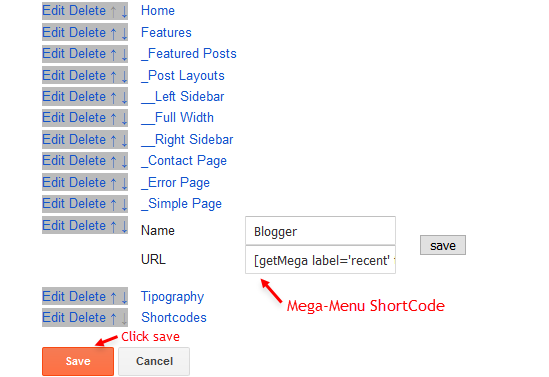Click the Name input field containing Blogger
The image size is (549, 377).
[320, 231]
